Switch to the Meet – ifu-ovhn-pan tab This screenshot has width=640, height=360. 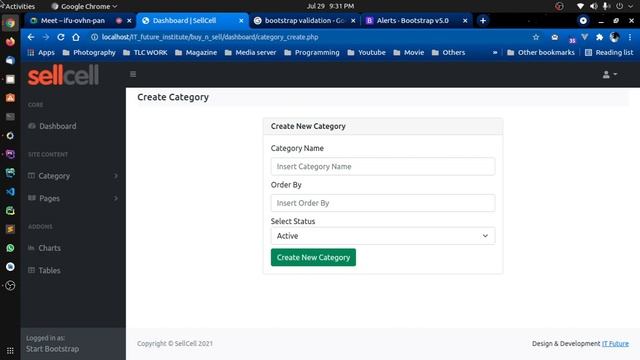tap(73, 20)
